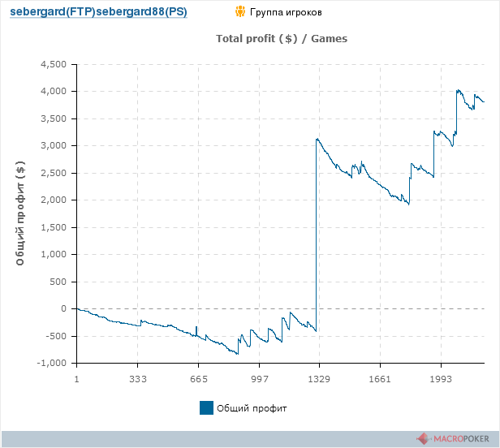Click the blue 'Общий профит' legend swatch
500x448 pixels.
click(x=206, y=407)
